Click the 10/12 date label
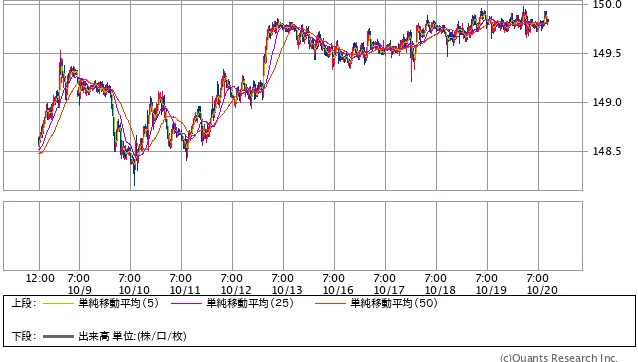 (236, 290)
